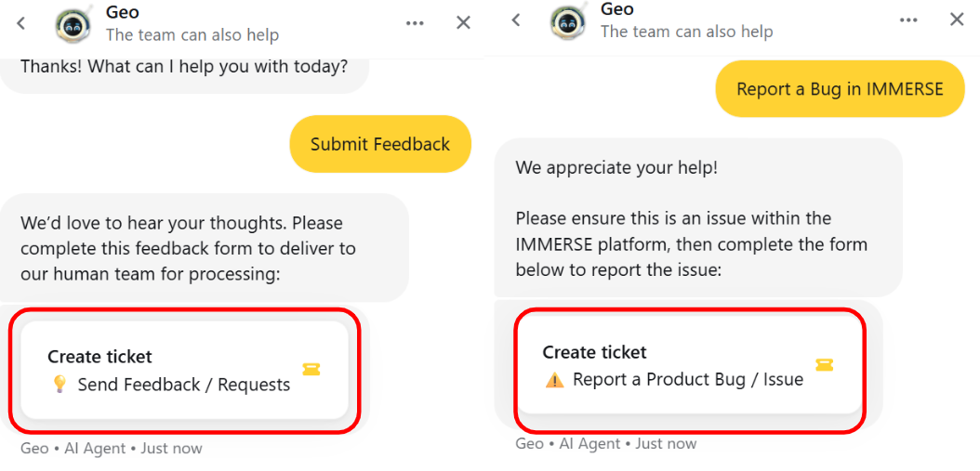Open the Send Feedback / Requests ticket card
This screenshot has width=980, height=471.
point(184,370)
